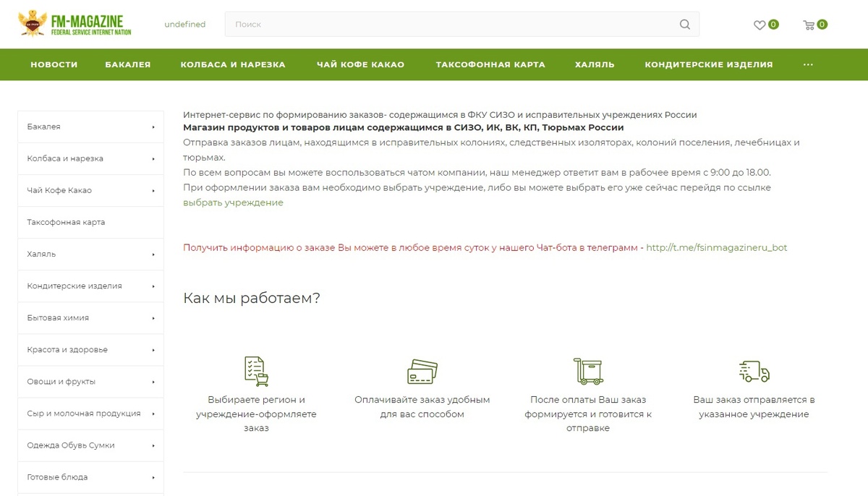Click the credit cards payment icon
Viewport: 868px width, 496px height.
coord(422,372)
